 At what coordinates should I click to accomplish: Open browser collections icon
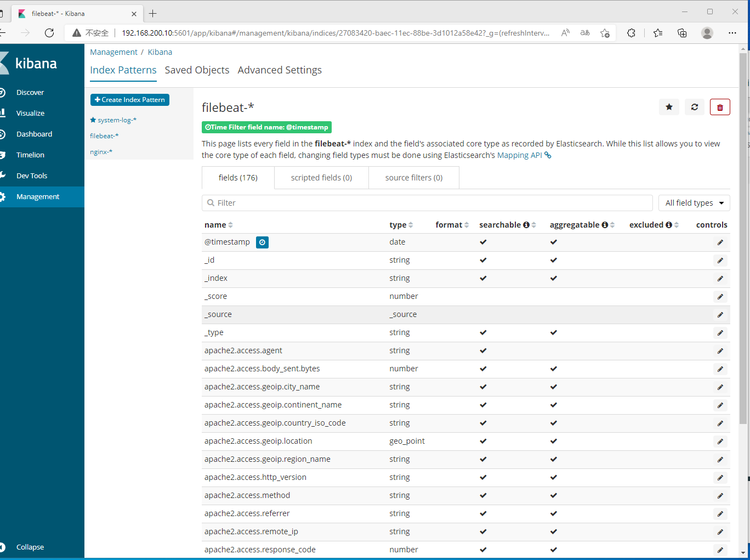coord(682,33)
